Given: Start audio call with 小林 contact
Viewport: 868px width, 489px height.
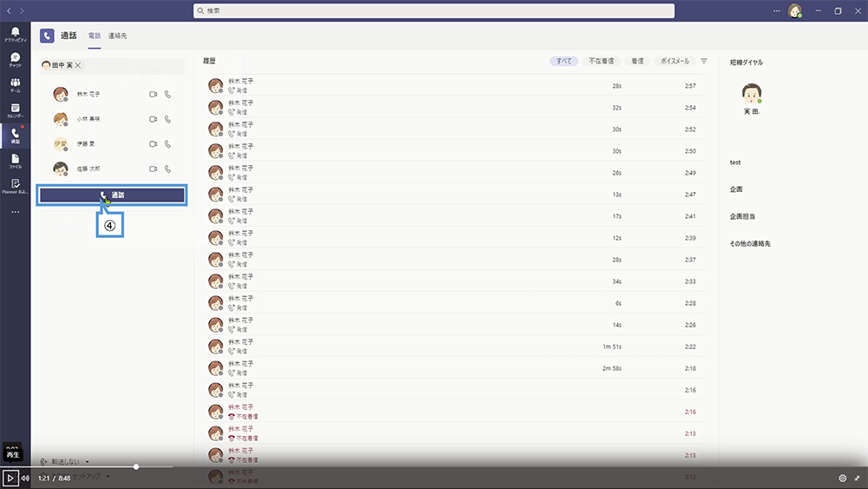Looking at the screenshot, I should (x=168, y=119).
